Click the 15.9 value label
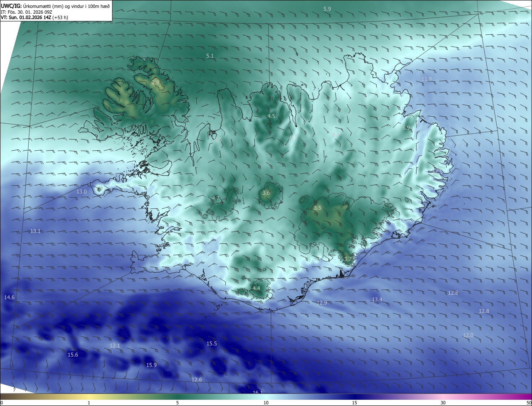532x406 pixels. [151, 365]
